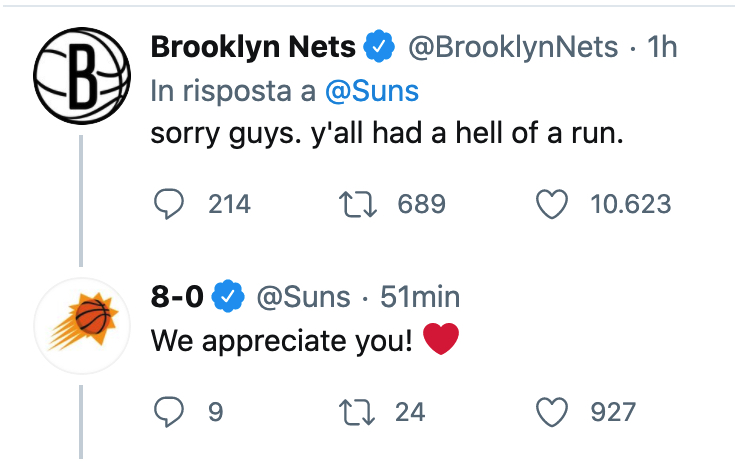
Task: Click the reply icon on the Nets tweet
Action: 168,204
